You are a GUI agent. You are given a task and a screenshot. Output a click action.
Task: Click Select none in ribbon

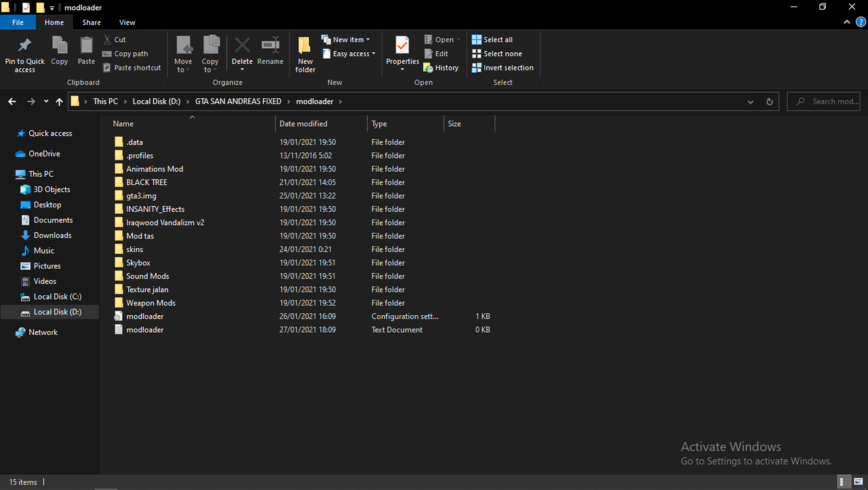[x=496, y=54]
